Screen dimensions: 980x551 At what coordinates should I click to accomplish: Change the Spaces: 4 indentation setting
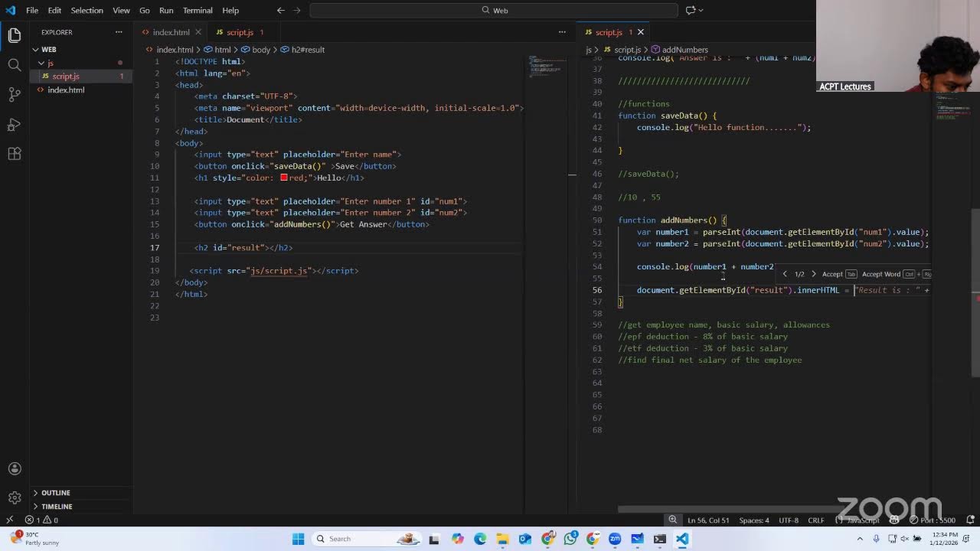754,520
